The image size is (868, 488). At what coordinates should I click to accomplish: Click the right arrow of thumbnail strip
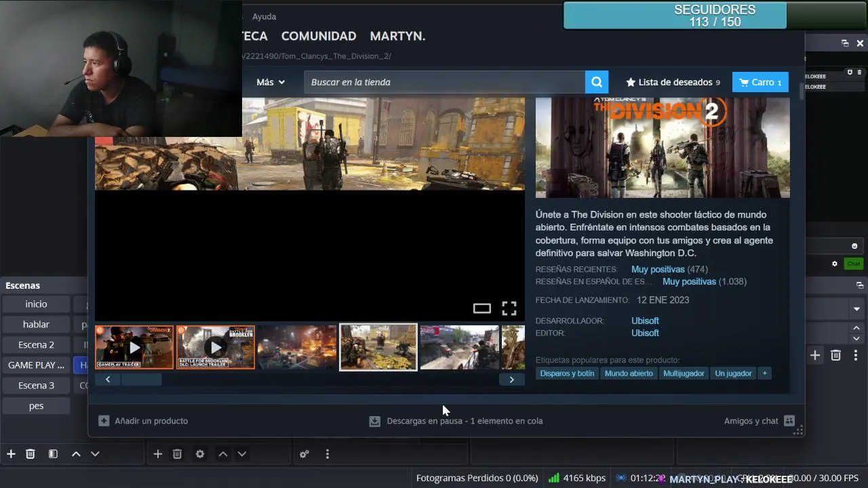point(511,380)
